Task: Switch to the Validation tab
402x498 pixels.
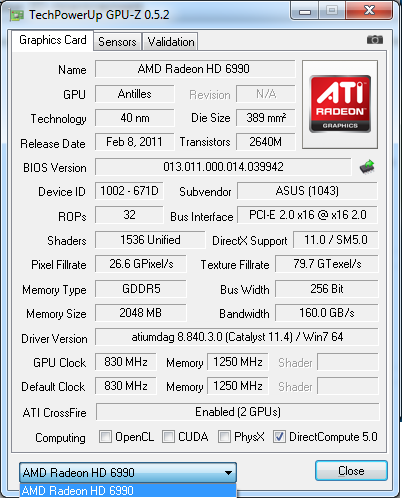Action: click(171, 42)
